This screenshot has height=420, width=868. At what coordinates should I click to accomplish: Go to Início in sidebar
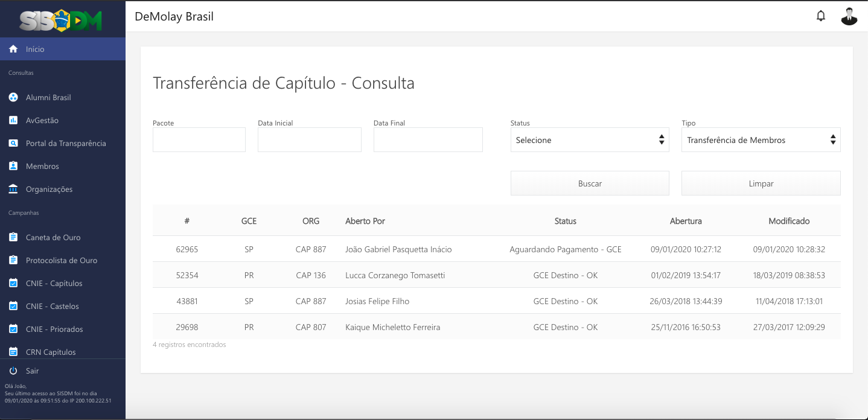pyautogui.click(x=35, y=49)
